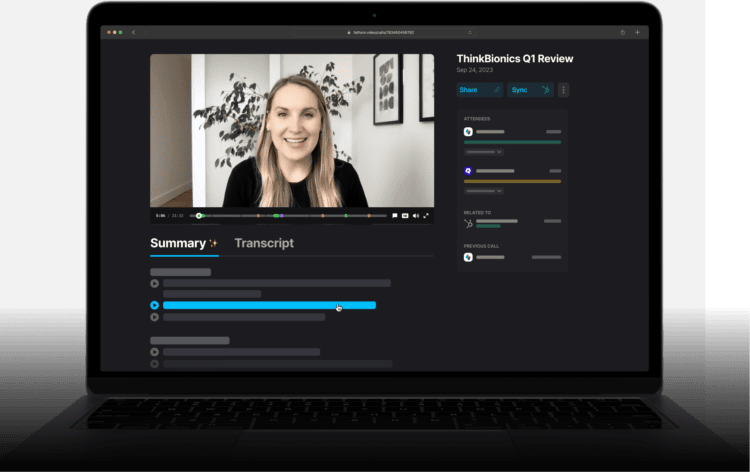Switch to the Transcript tab
The width and height of the screenshot is (750, 472).
tap(264, 243)
